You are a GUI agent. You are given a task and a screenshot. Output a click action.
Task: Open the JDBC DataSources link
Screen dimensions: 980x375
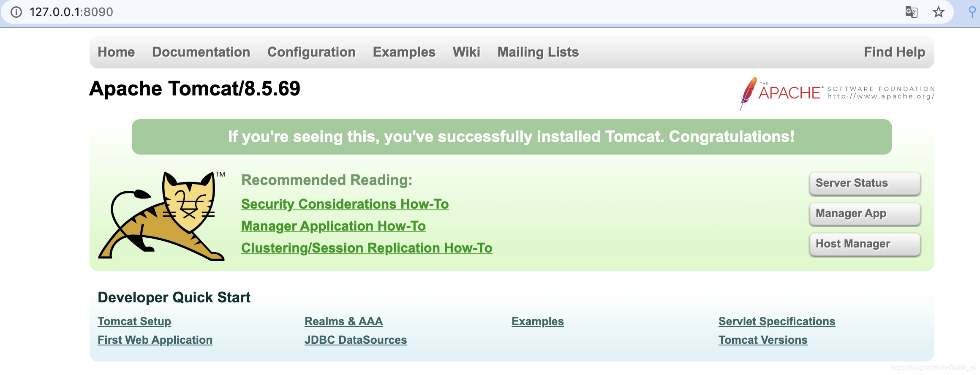click(356, 340)
